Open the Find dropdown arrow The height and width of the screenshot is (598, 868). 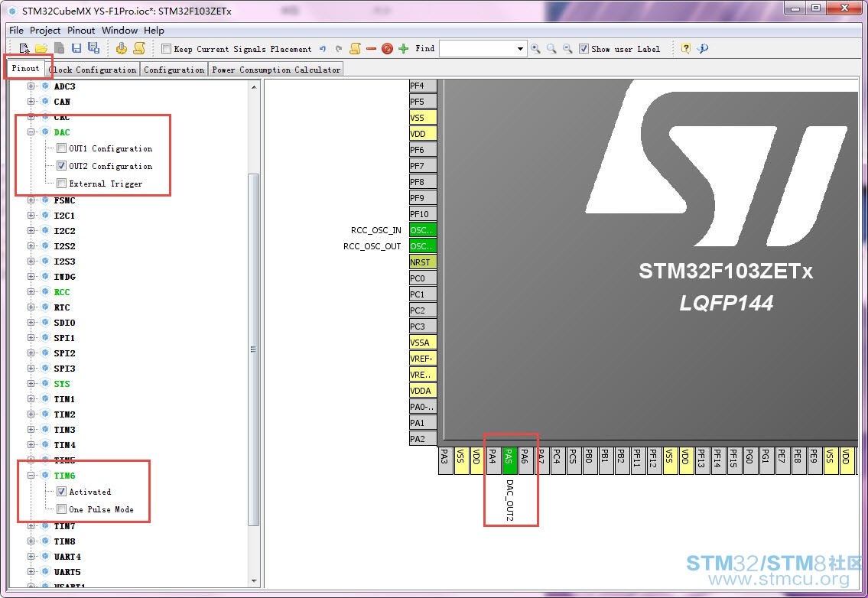click(520, 49)
